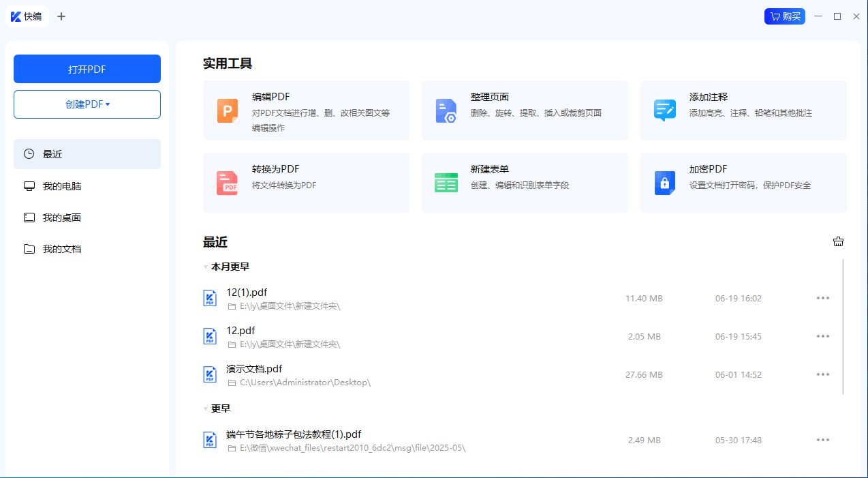Image resolution: width=868 pixels, height=478 pixels.
Task: Open the Organize Pages (整理页面) tool icon
Action: point(446,110)
